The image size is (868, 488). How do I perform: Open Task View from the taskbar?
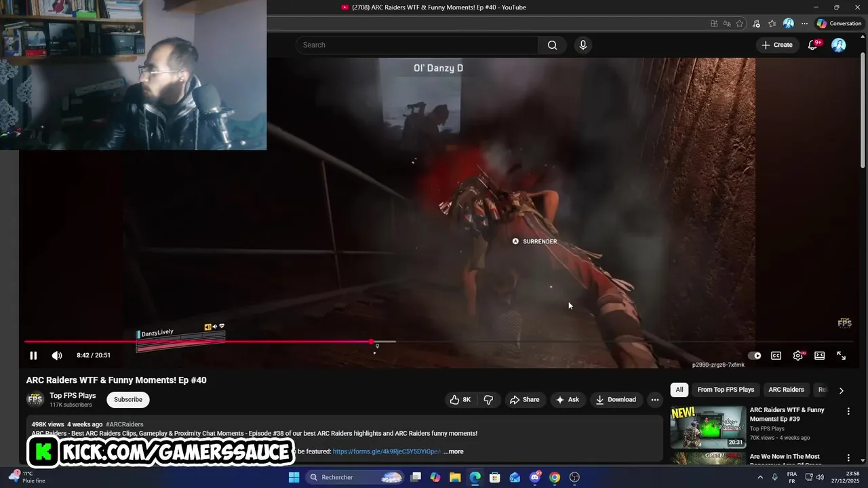point(416,477)
